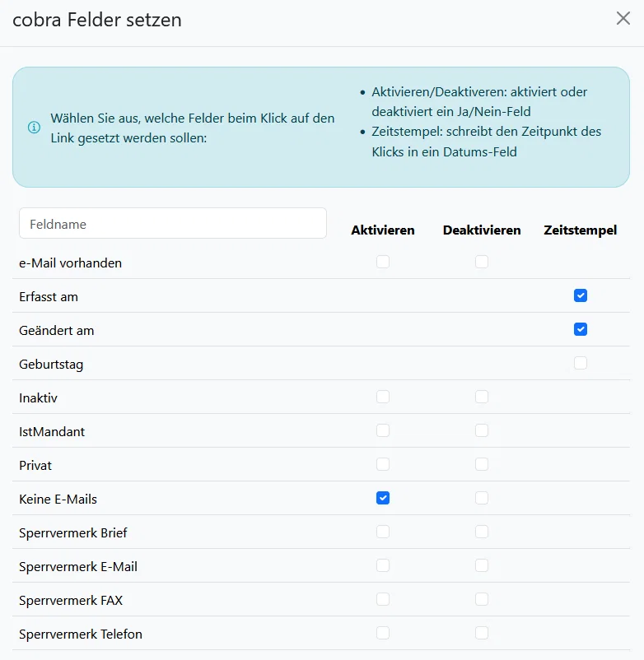Viewport: 644px width, 660px height.
Task: Enable Aktivieren for e-Mail vorhanden
Action: pos(383,262)
